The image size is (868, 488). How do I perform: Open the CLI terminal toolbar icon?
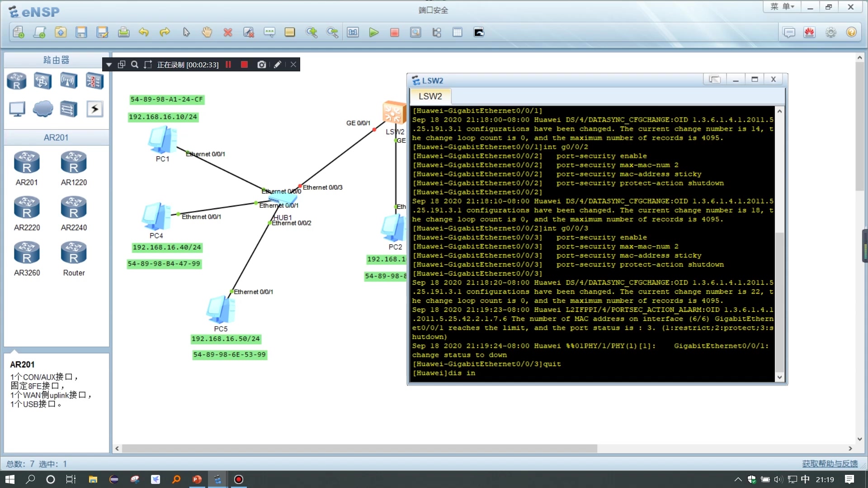(x=479, y=33)
